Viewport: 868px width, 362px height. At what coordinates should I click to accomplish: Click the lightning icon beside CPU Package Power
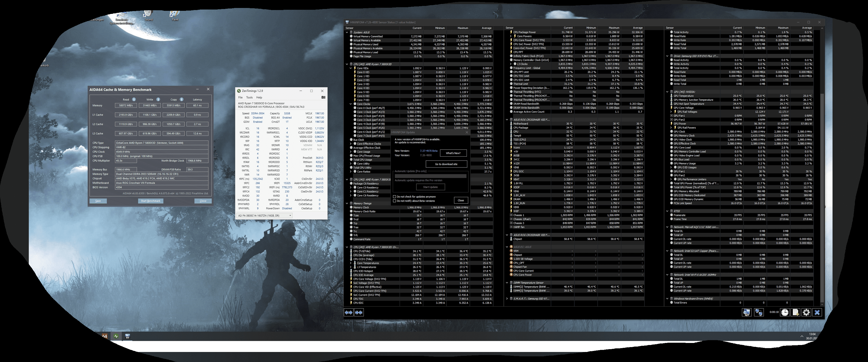(511, 32)
